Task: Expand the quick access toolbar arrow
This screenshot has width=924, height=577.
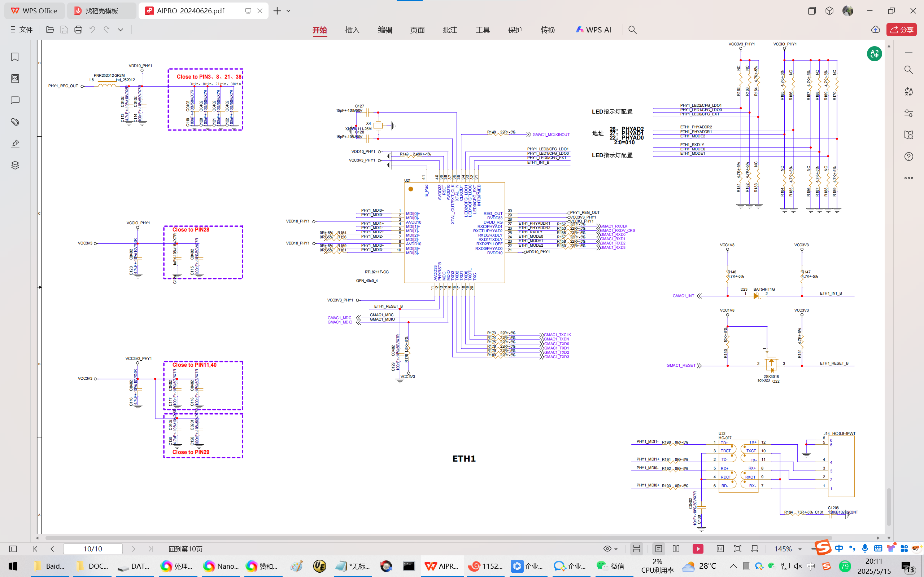Action: 120,30
